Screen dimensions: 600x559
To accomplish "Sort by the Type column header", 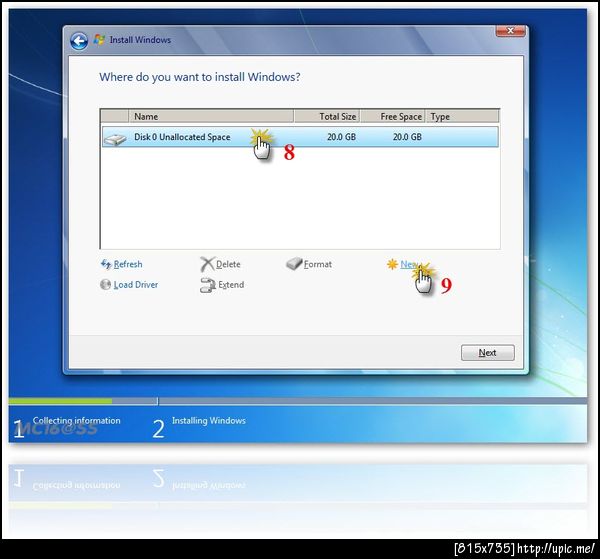I will point(462,116).
